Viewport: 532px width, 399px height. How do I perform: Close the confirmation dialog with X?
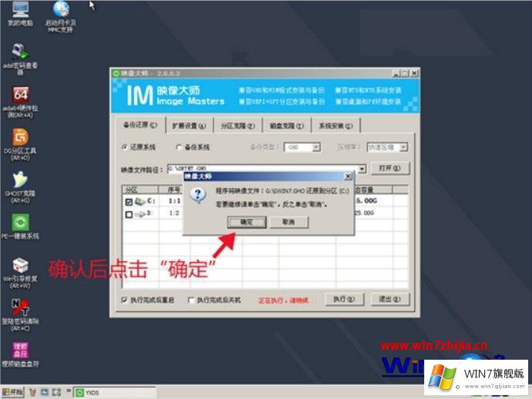click(348, 176)
